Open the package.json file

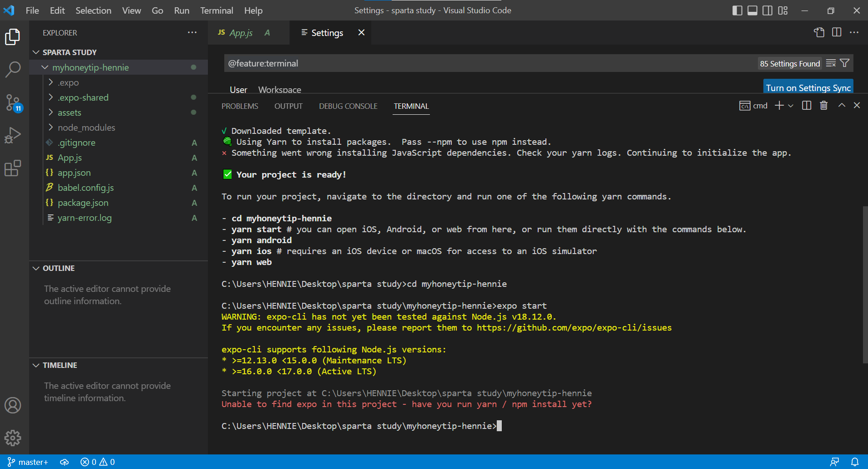[83, 203]
